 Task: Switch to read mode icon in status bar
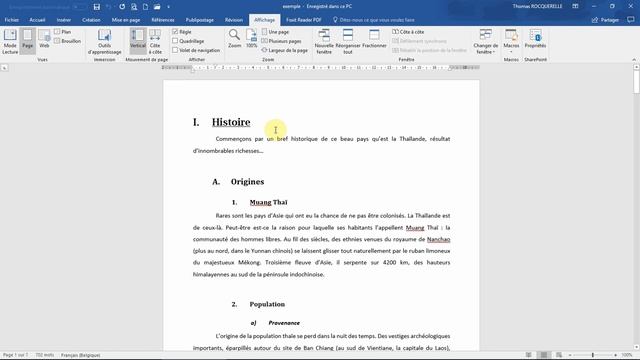pos(529,355)
